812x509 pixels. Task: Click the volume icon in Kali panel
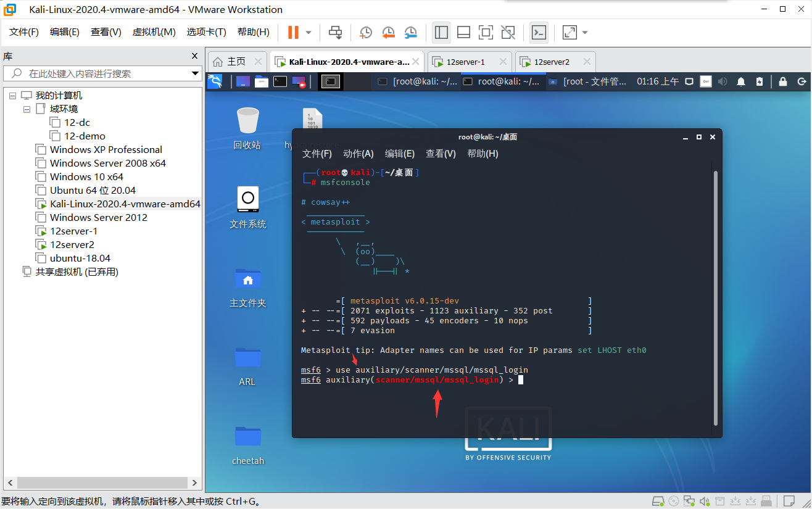(723, 81)
